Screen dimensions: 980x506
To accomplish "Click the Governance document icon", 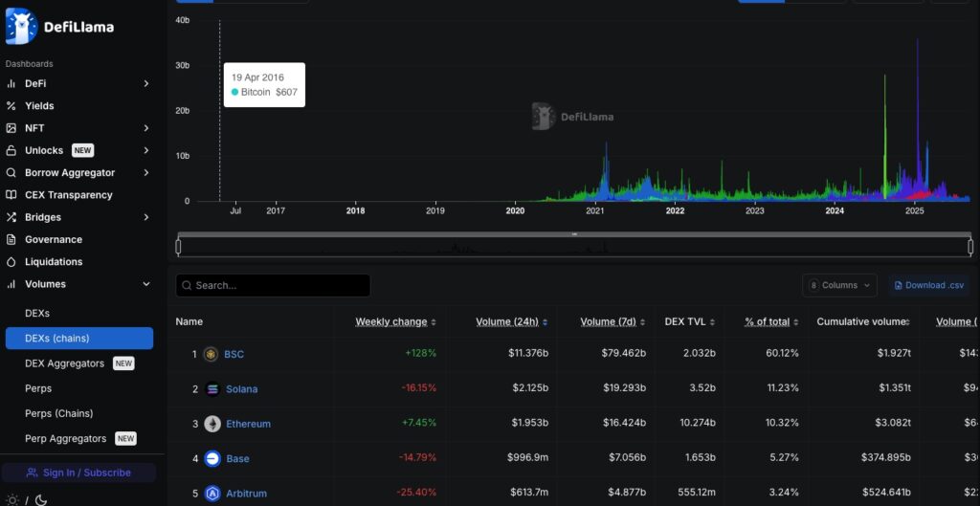I will 11,240.
